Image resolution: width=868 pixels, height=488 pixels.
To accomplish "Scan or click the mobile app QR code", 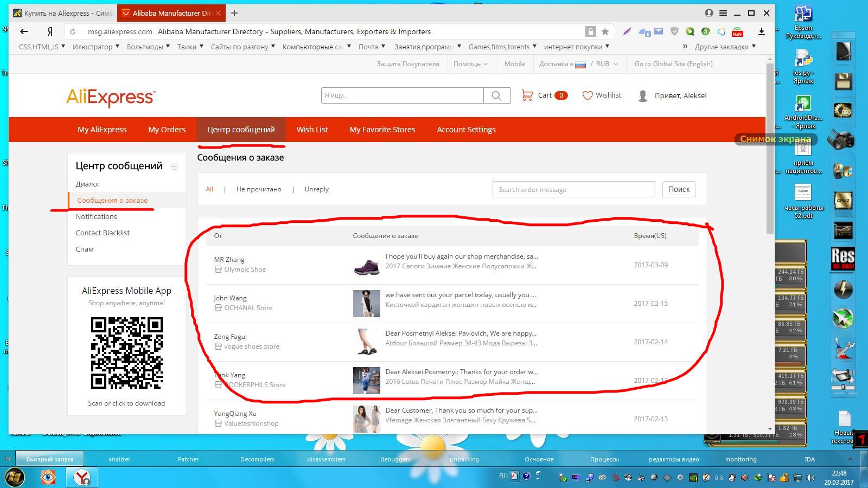I will click(126, 353).
